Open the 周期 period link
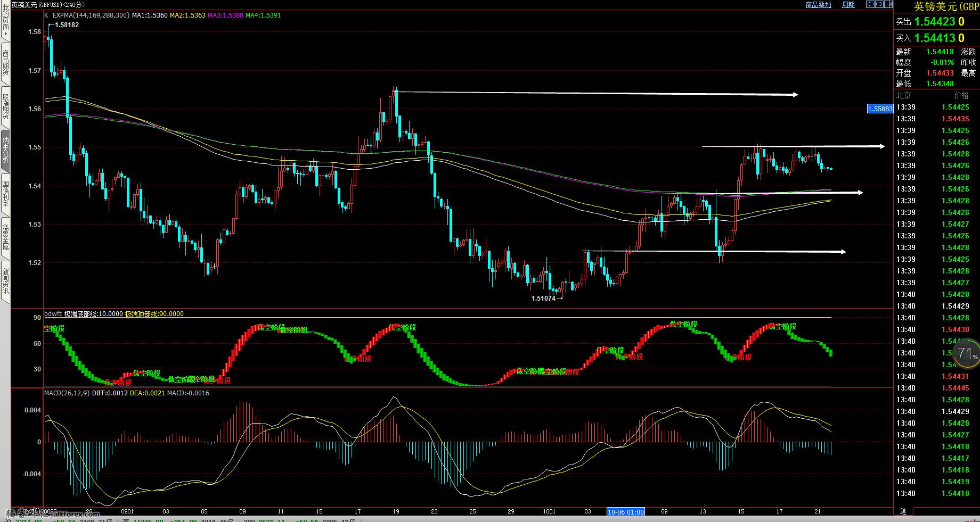The width and height of the screenshot is (980, 522). [848, 4]
